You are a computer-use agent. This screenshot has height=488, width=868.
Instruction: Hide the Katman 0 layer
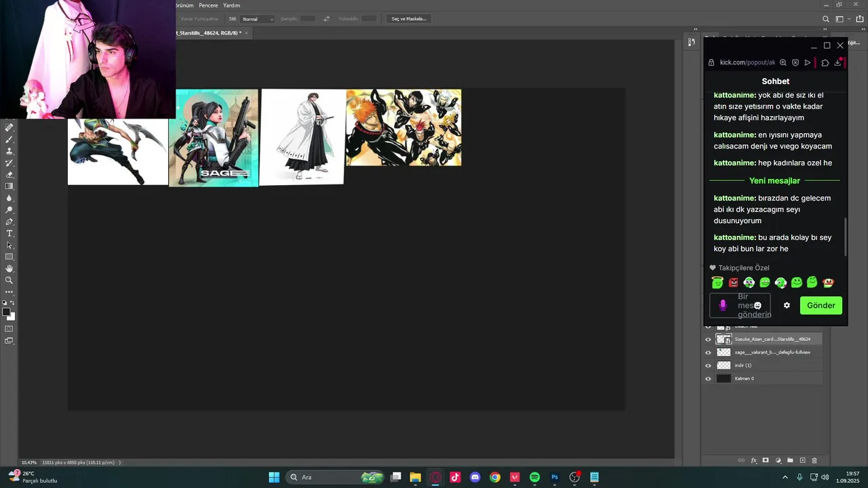coord(708,378)
